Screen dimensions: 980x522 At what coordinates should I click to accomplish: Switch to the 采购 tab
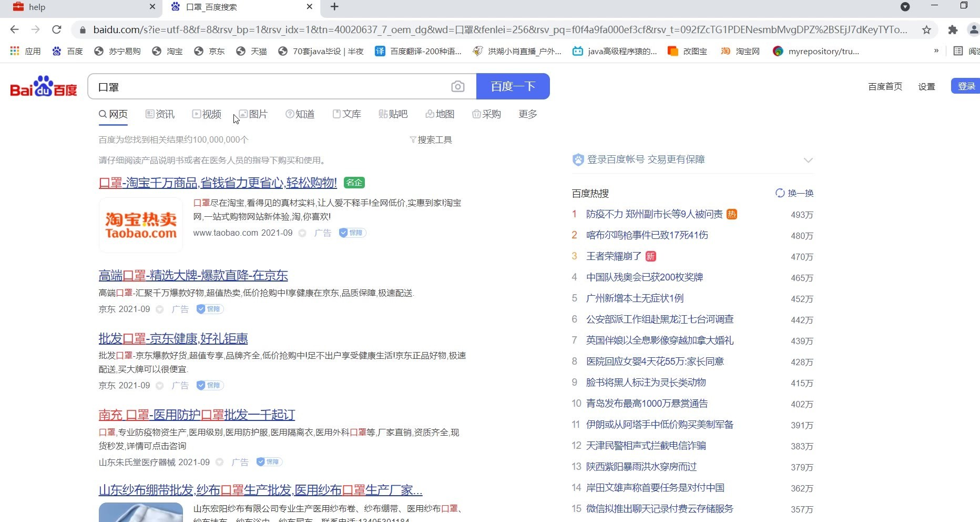[x=486, y=114]
